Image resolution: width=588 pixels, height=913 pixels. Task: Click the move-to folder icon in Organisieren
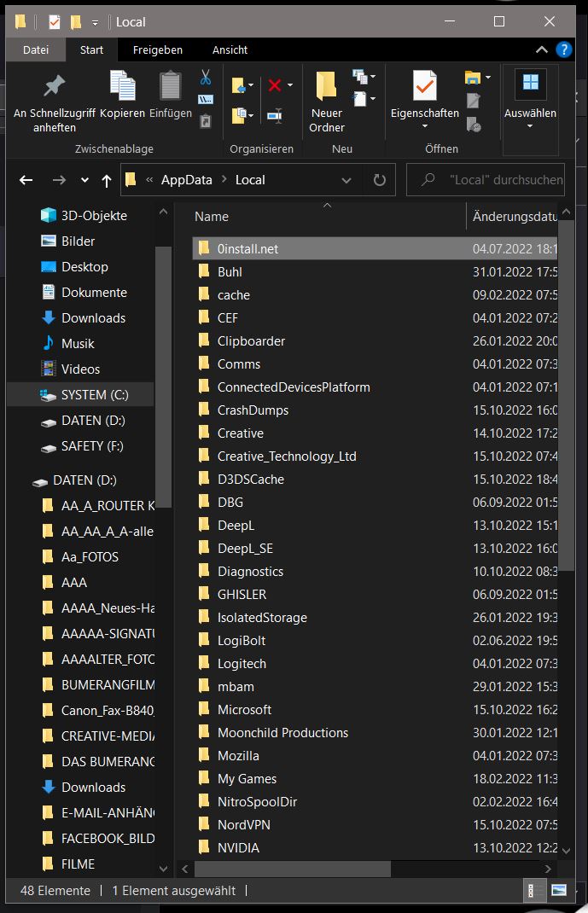238,85
